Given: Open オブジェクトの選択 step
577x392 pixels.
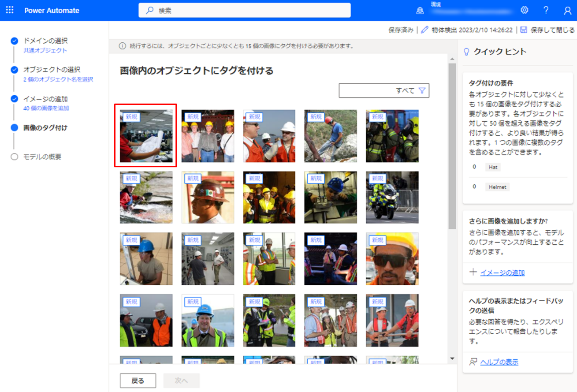Looking at the screenshot, I should coord(52,70).
